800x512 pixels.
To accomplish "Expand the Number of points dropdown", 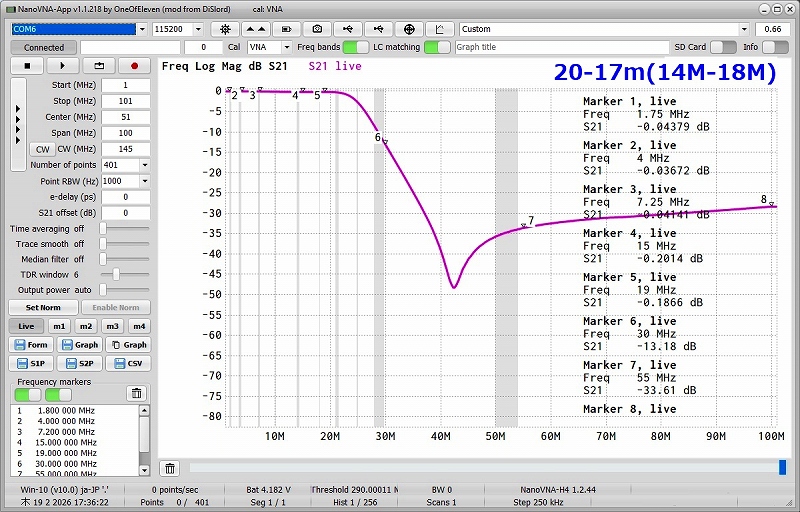I will [144, 165].
